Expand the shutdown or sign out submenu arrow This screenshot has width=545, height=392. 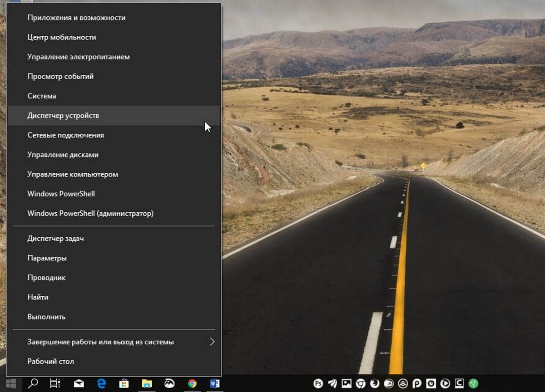212,342
